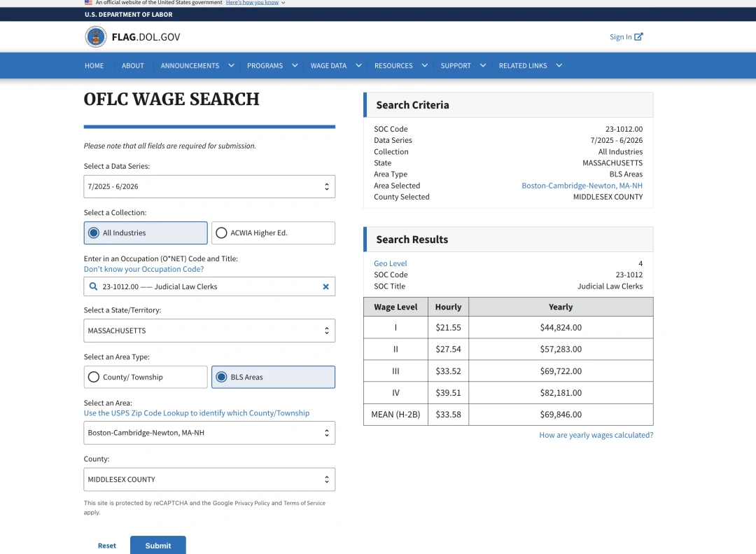Select the ACWIA Higher Ed. radio option
Viewport: 756px width, 554px height.
coord(274,233)
